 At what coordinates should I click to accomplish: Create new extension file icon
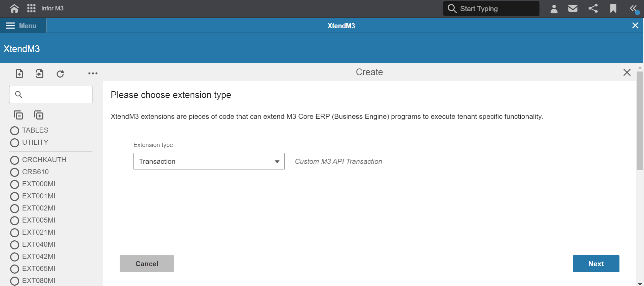pos(19,74)
